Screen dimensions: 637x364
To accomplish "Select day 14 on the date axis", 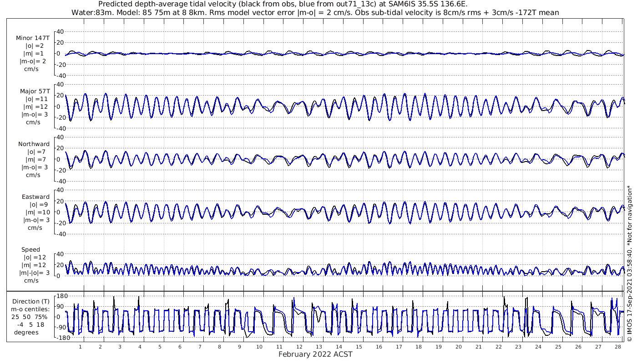I will tap(339, 347).
